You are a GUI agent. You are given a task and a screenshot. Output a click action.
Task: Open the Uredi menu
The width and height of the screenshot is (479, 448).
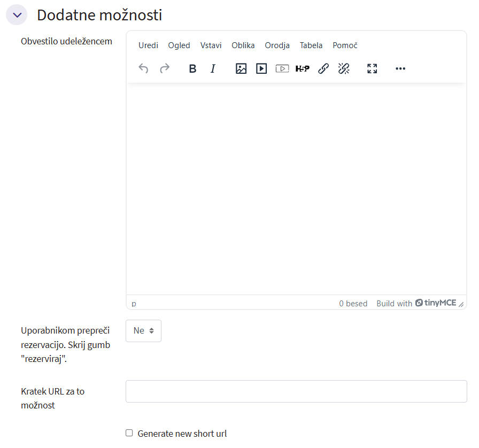(148, 45)
